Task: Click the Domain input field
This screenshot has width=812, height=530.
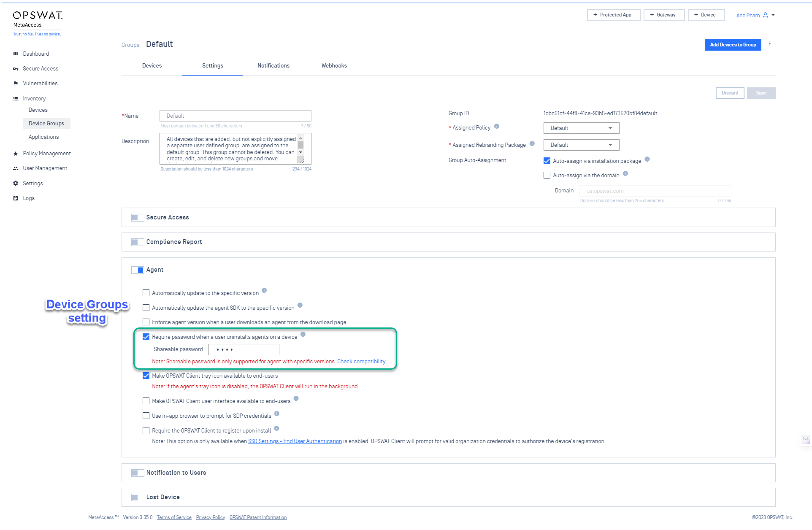Action: pyautogui.click(x=655, y=191)
